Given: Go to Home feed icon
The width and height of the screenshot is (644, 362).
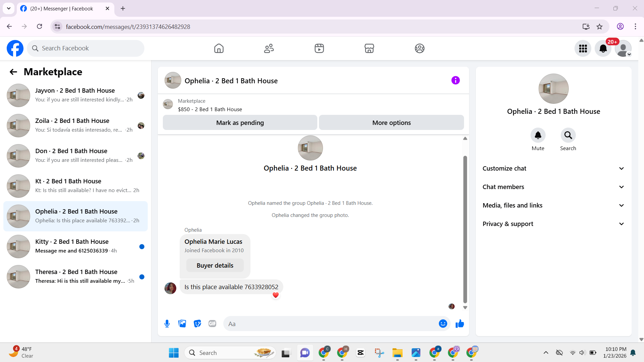Looking at the screenshot, I should (x=219, y=48).
